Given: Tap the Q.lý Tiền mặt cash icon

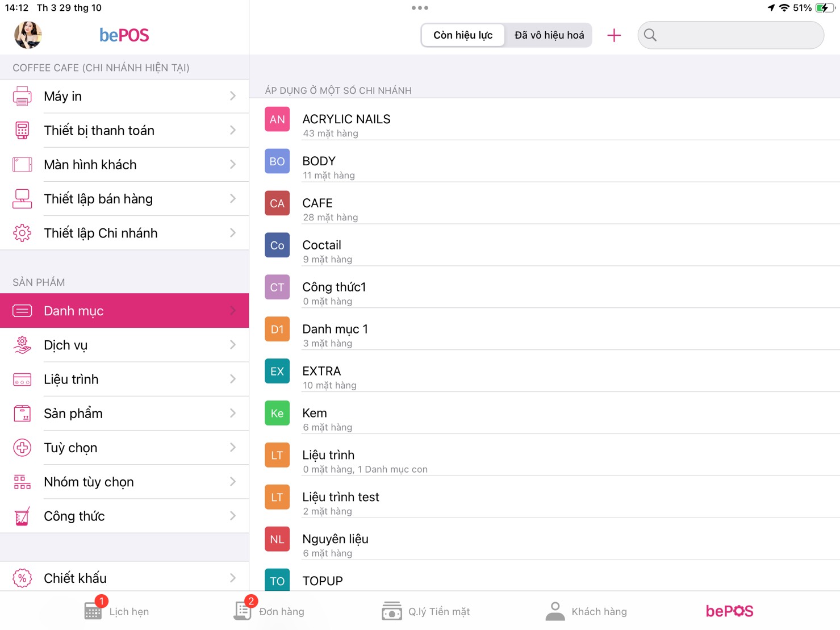Looking at the screenshot, I should pyautogui.click(x=392, y=611).
